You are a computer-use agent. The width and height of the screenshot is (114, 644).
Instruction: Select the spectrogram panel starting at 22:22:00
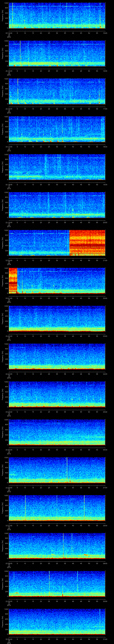click(x=57, y=318)
